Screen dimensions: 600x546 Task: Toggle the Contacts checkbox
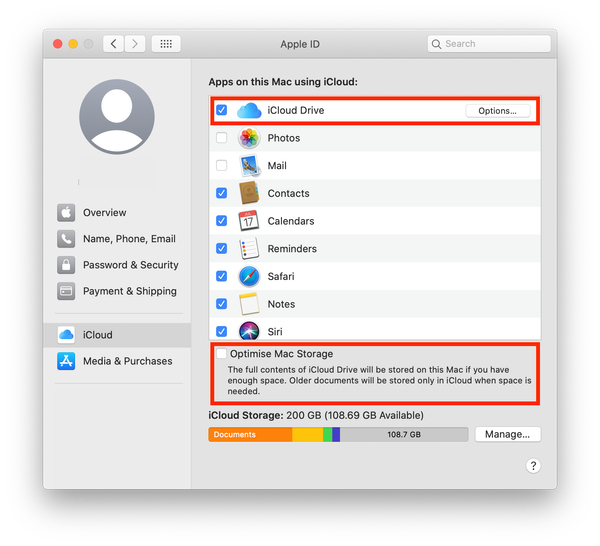click(222, 193)
